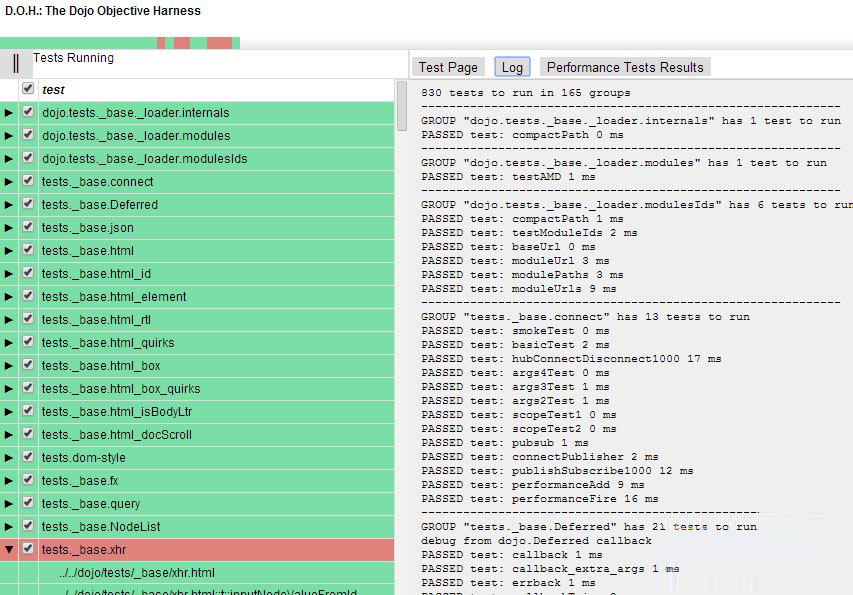Pause the running tests with the pause button
The width and height of the screenshot is (853, 595).
16,63
